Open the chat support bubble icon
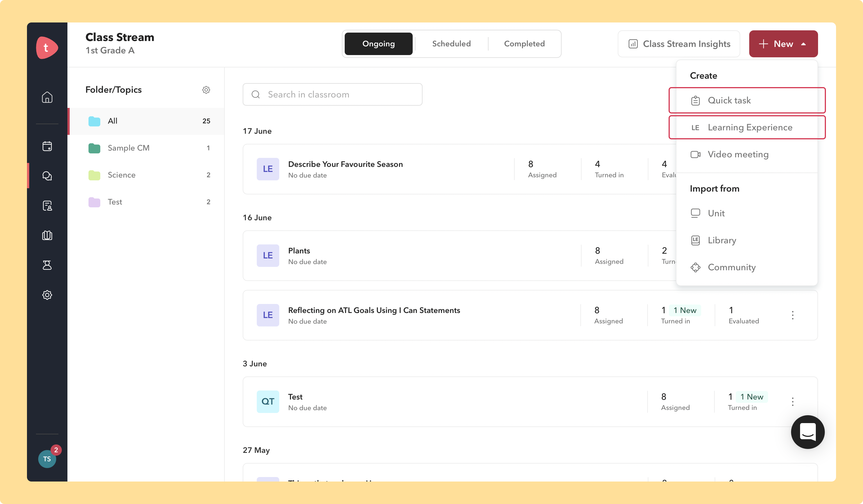This screenshot has height=504, width=863. 807,432
